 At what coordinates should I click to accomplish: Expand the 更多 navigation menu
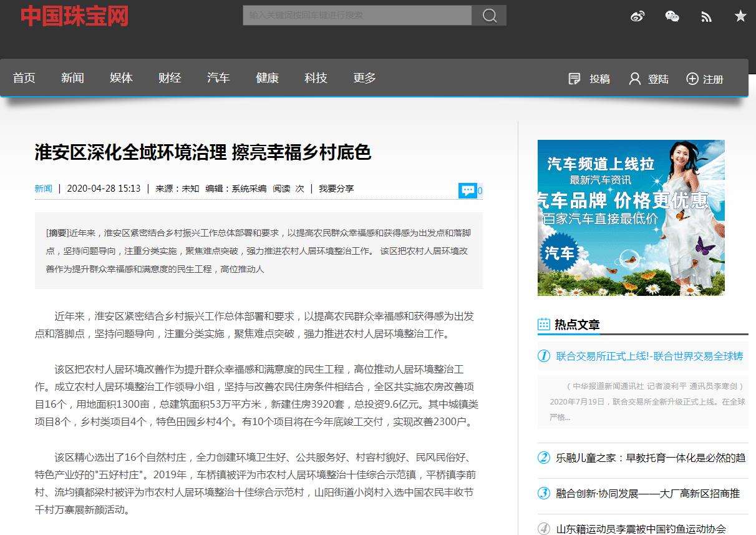(x=364, y=78)
